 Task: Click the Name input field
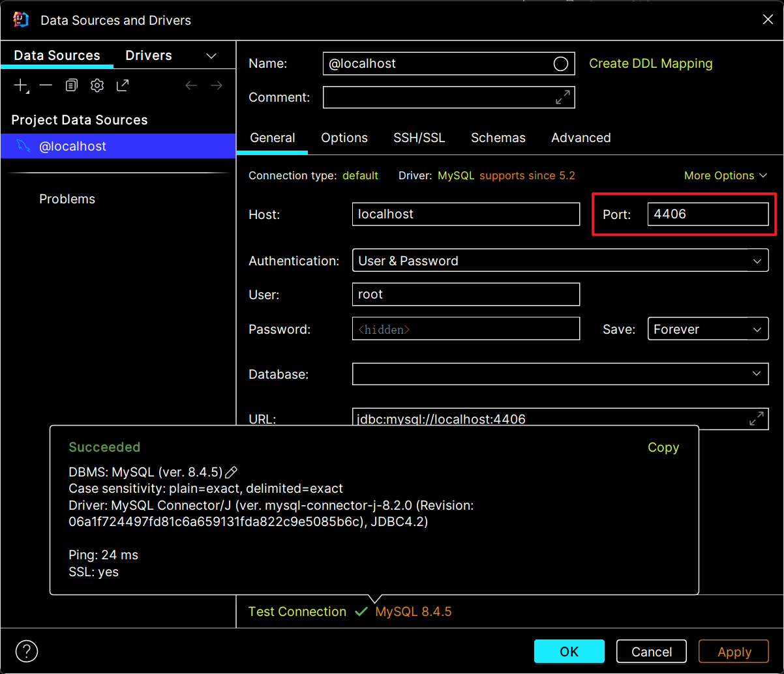click(449, 64)
